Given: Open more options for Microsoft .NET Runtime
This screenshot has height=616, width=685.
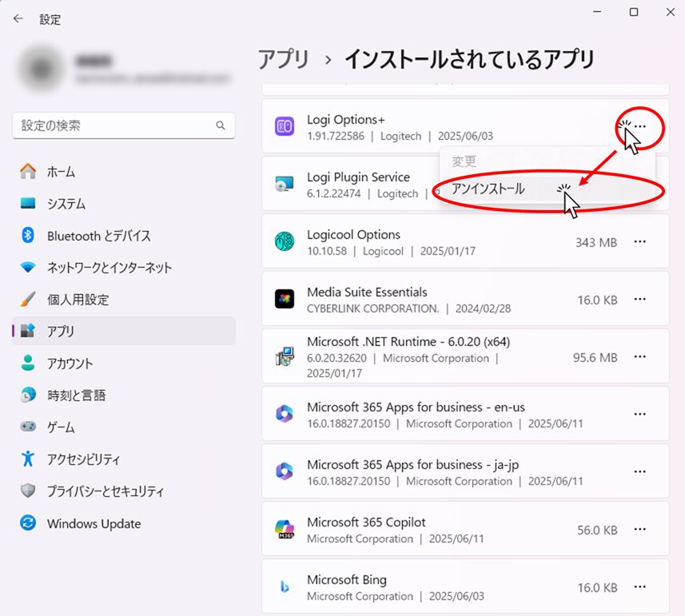Looking at the screenshot, I should [x=640, y=356].
